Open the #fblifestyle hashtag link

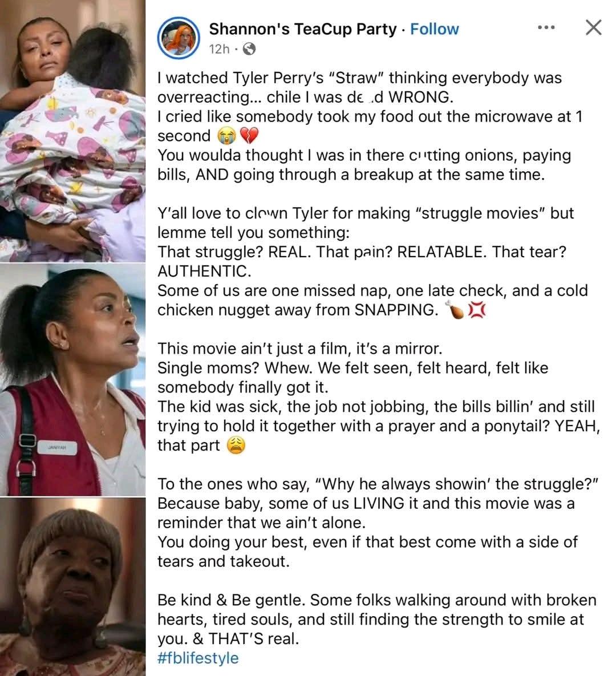click(198, 658)
